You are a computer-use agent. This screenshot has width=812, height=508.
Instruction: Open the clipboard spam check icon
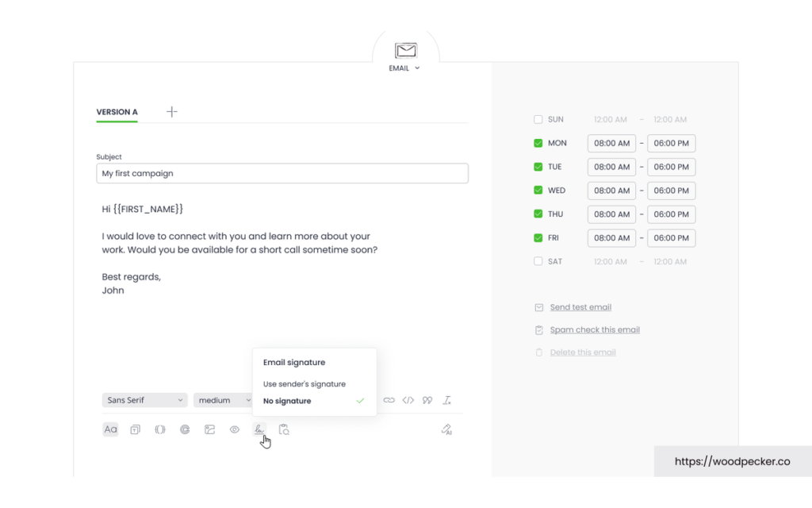click(284, 429)
